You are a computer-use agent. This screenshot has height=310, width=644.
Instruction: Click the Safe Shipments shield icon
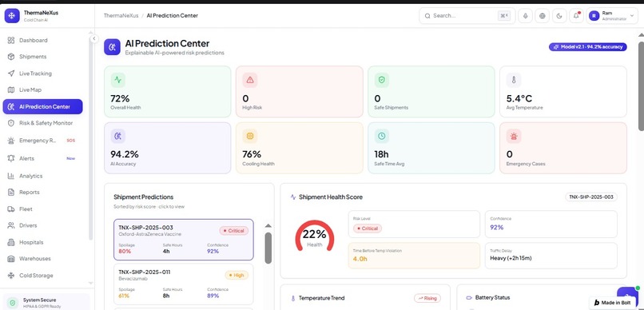(382, 80)
